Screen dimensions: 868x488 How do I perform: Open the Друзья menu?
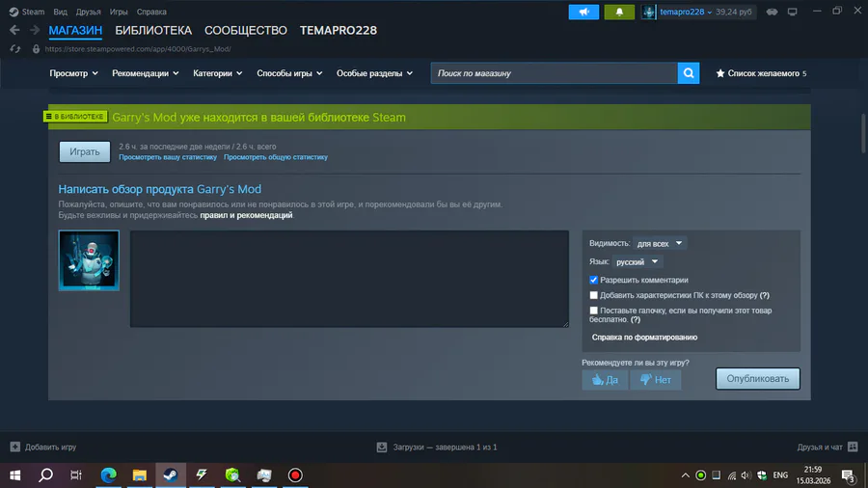click(88, 12)
